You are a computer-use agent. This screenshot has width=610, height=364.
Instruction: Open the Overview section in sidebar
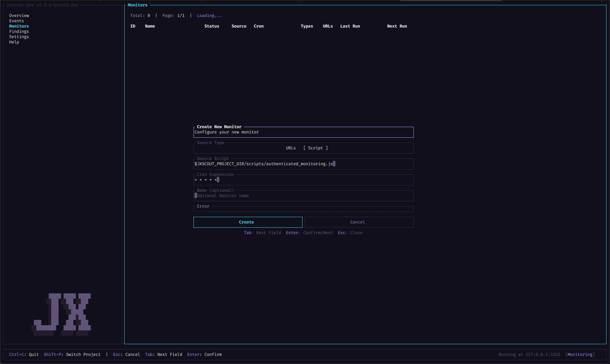[19, 16]
